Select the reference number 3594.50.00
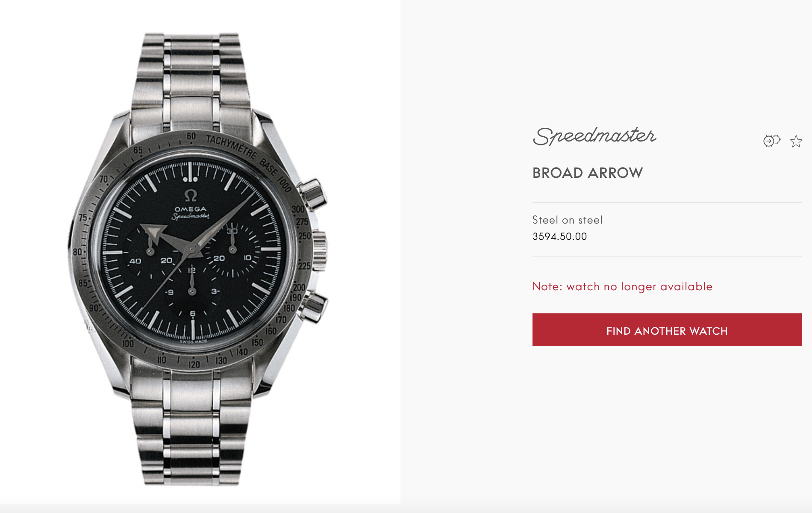Screen dimensions: 812x513 tap(559, 236)
